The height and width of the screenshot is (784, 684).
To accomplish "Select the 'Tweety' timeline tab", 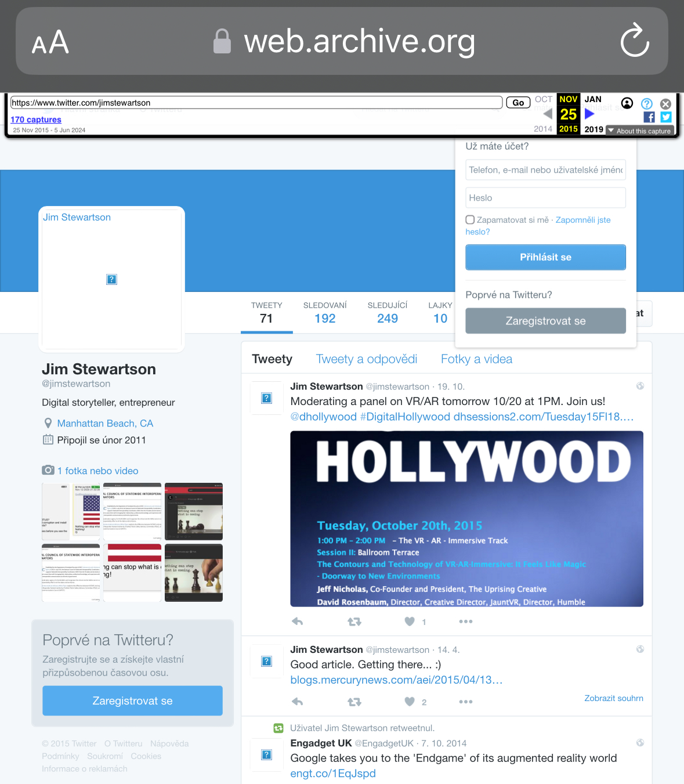I will [x=272, y=359].
